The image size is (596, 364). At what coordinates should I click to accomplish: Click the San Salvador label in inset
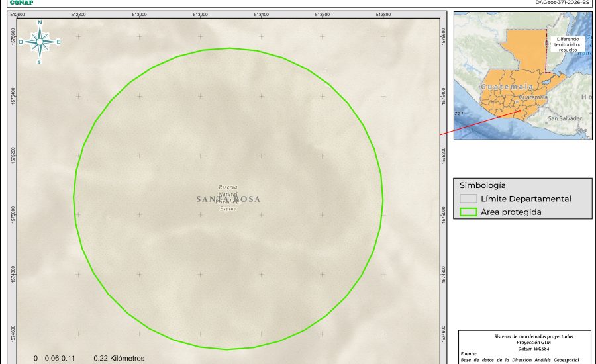tap(565, 118)
